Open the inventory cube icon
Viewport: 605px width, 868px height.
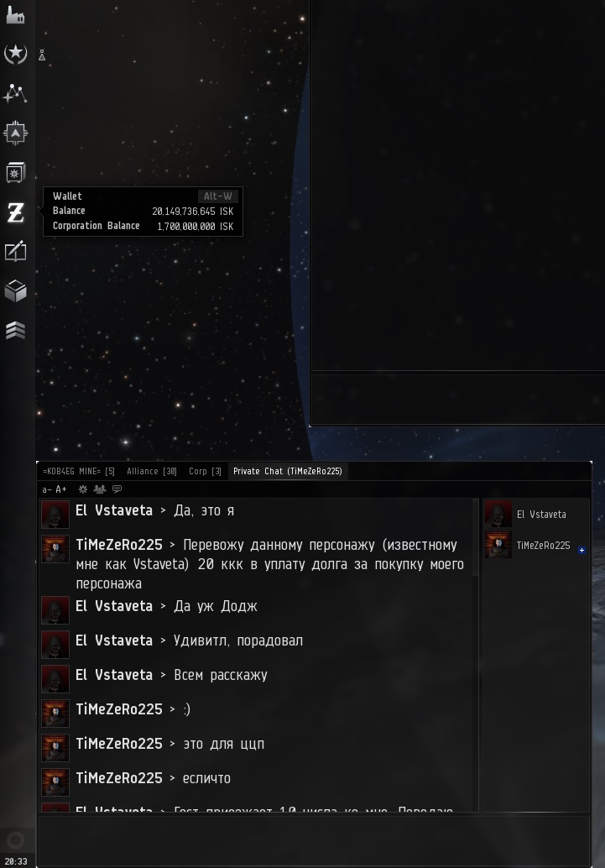coord(15,290)
